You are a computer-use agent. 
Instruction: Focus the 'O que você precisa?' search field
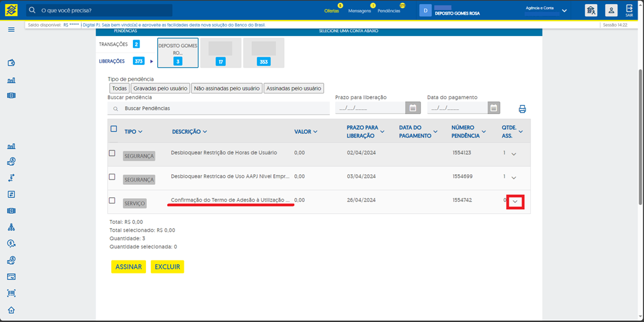[99, 10]
